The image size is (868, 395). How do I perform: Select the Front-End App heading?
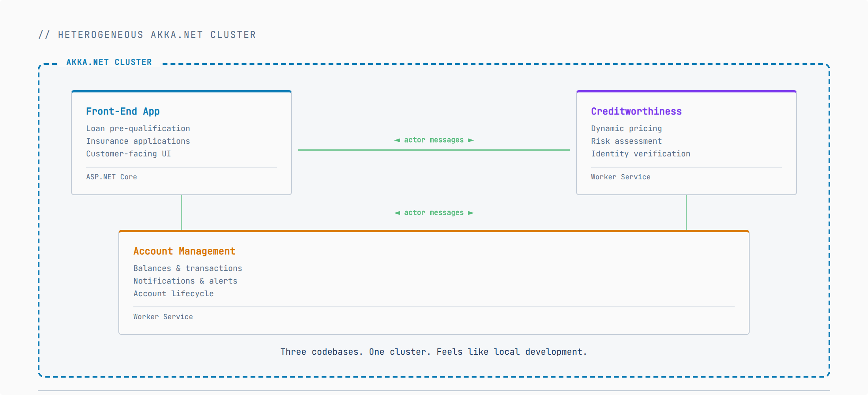point(123,111)
